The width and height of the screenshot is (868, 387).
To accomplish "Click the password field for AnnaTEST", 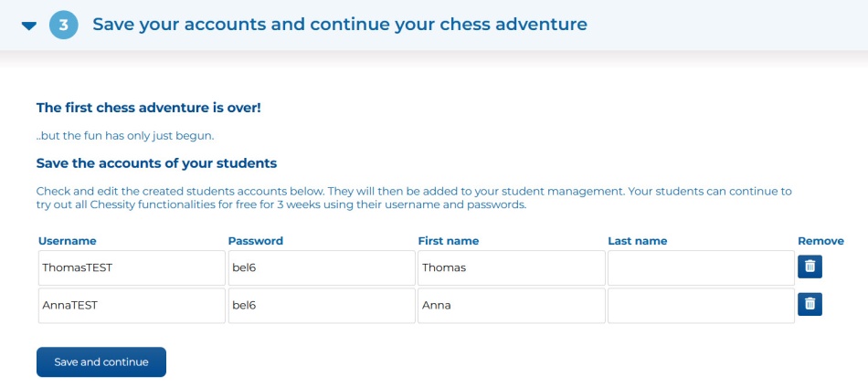I will click(320, 306).
